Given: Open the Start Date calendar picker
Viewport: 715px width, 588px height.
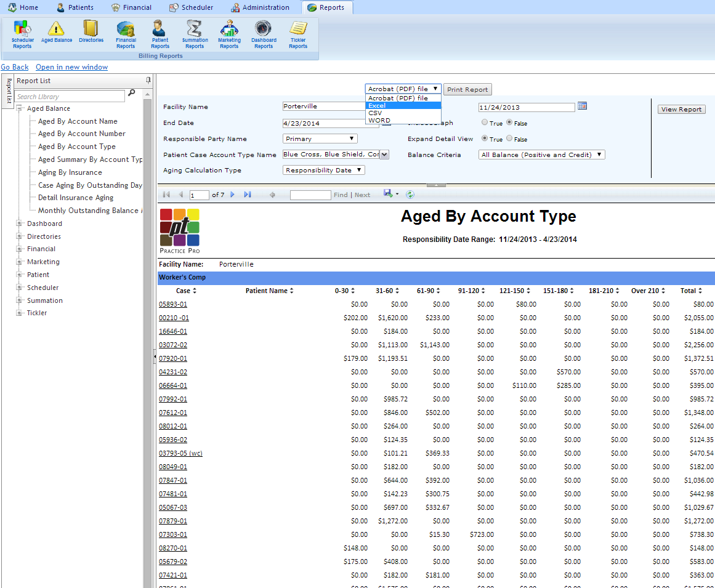Looking at the screenshot, I should (582, 106).
